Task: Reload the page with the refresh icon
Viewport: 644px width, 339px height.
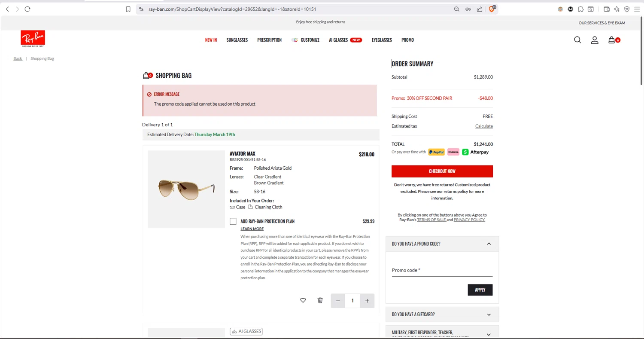Action: pos(27,9)
